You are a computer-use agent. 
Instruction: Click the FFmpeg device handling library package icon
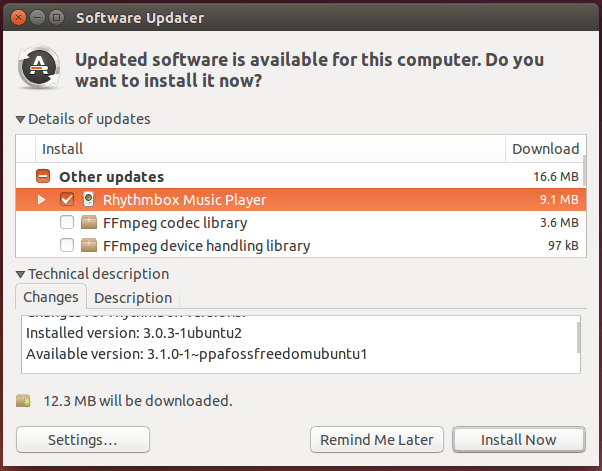89,245
